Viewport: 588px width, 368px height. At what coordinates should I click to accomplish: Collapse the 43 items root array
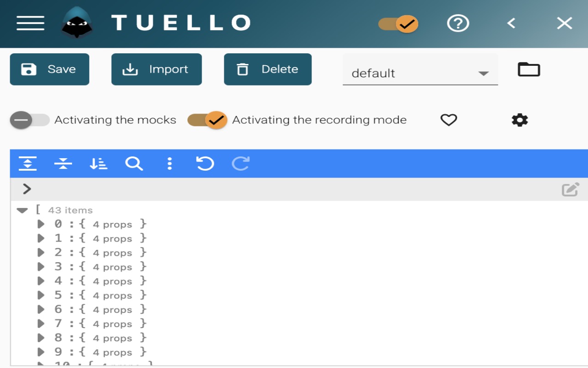coord(23,210)
